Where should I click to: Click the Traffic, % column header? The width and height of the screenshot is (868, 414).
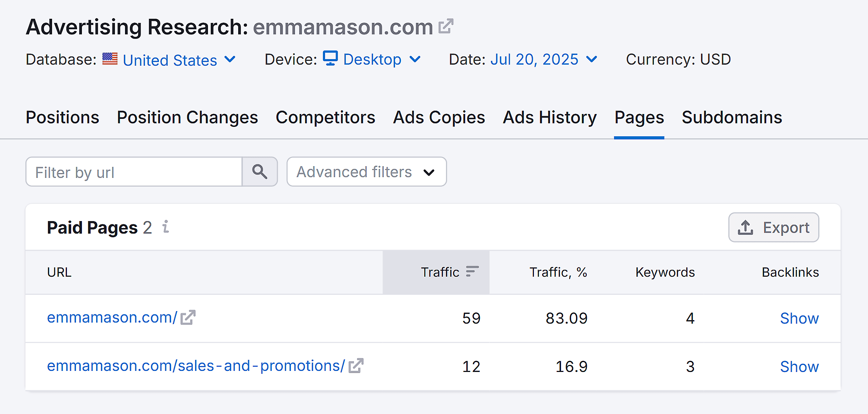pyautogui.click(x=558, y=272)
